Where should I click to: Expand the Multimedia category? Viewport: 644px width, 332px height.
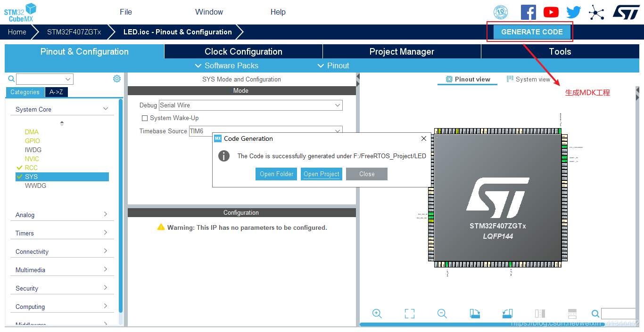[62, 270]
